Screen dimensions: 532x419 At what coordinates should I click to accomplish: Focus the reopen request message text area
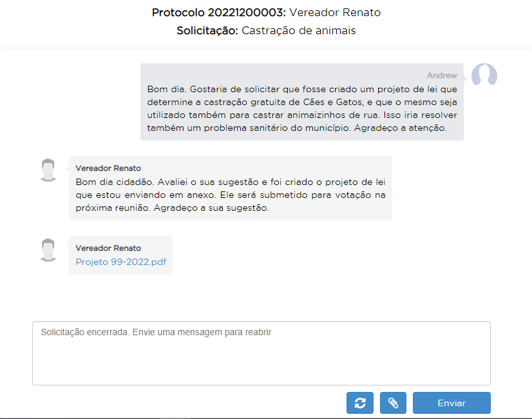pos(261,353)
